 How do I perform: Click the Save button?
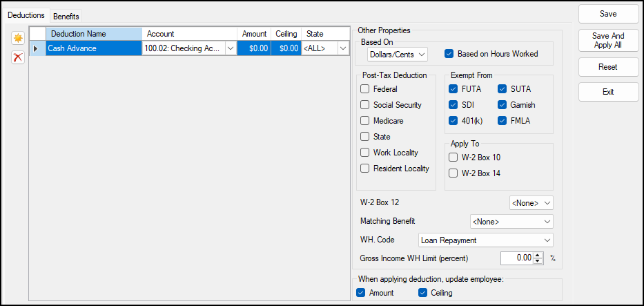click(608, 14)
